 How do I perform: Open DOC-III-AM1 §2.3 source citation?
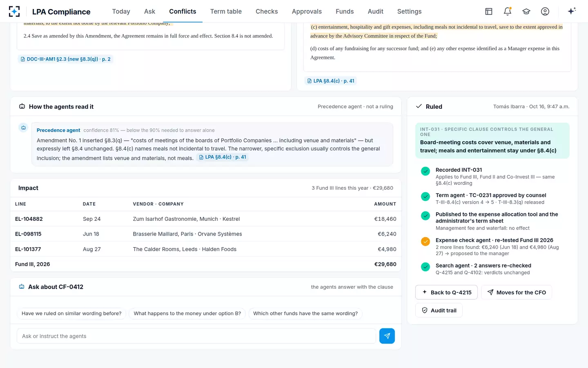pos(66,59)
